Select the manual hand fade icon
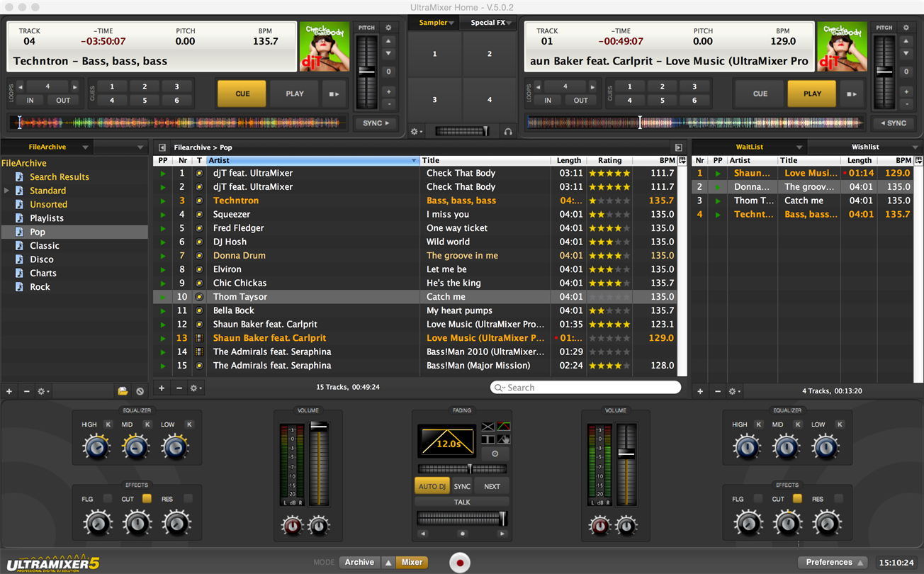The height and width of the screenshot is (574, 924). click(503, 439)
